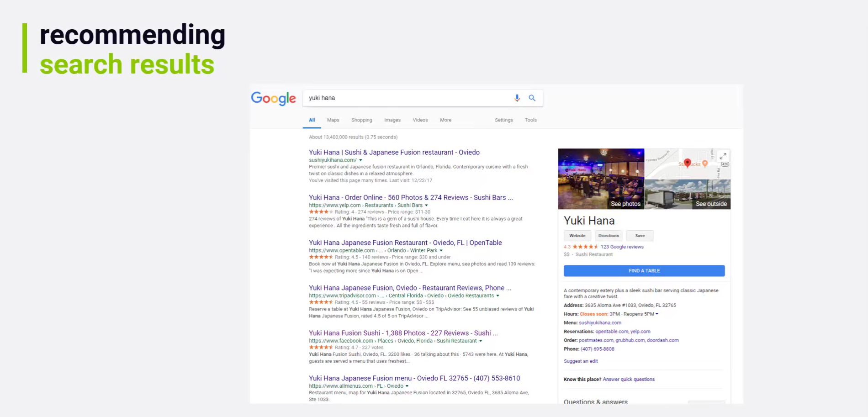The image size is (868, 417).
Task: Expand the hours dropdown arrow
Action: coord(657,314)
